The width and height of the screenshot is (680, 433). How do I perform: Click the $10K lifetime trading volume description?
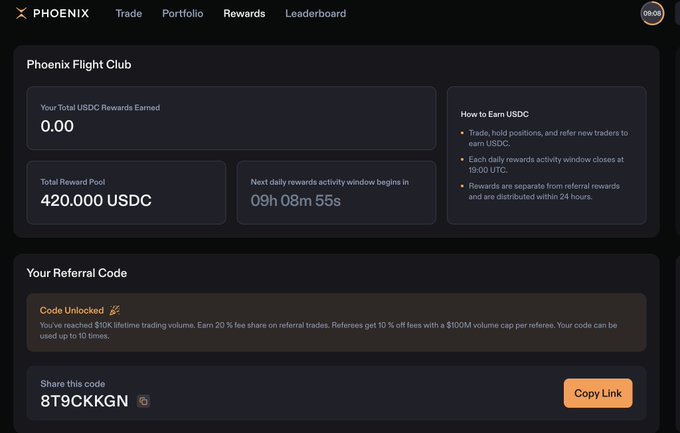328,330
